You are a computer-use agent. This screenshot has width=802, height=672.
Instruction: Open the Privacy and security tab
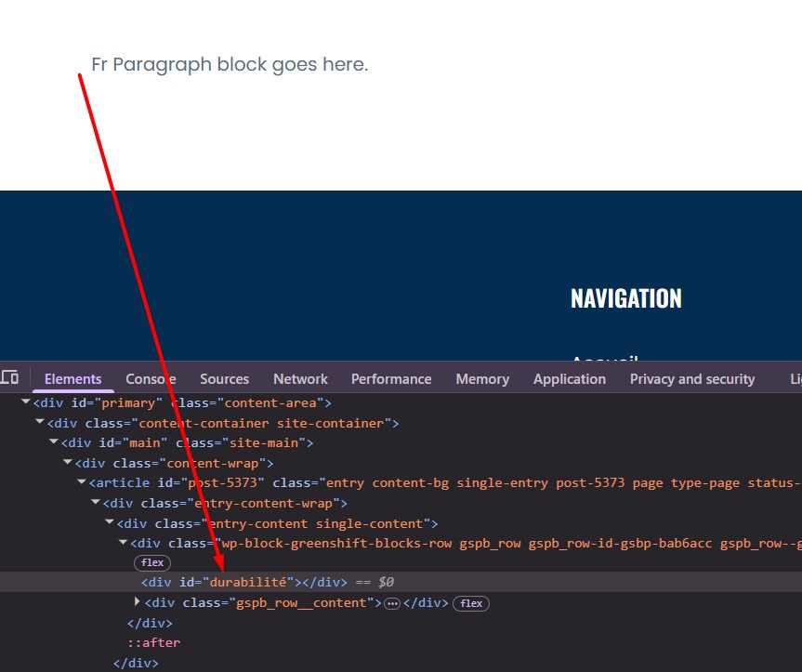click(x=692, y=379)
